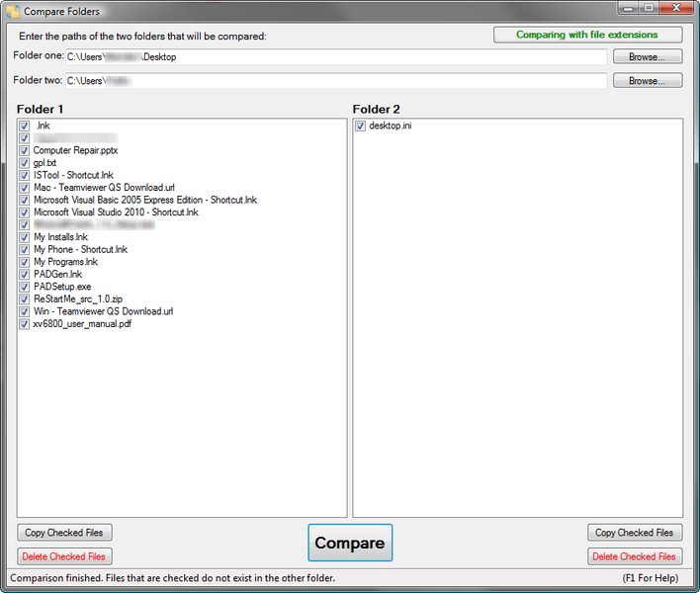Image resolution: width=700 pixels, height=593 pixels.
Task: Click the Folder one path field
Action: (x=336, y=56)
